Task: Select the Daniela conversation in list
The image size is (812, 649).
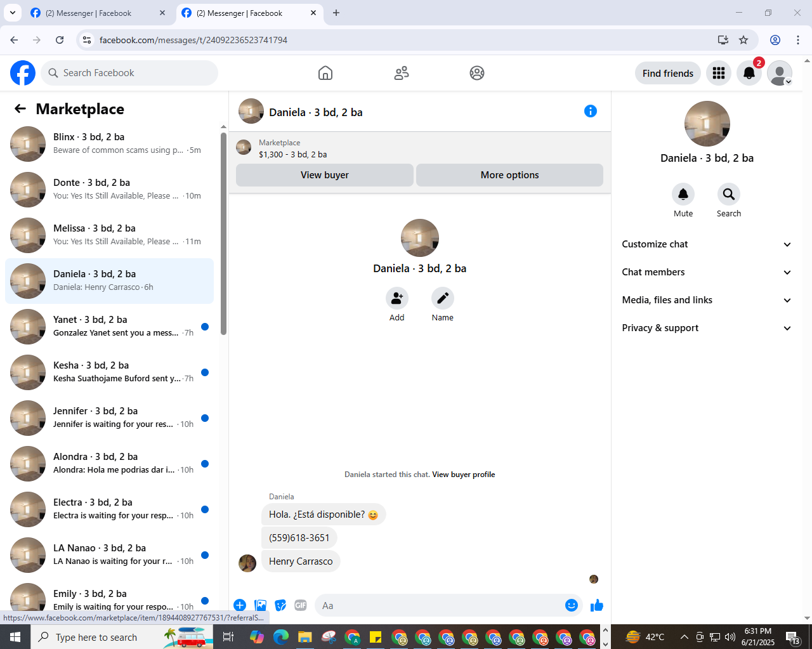Action: click(x=109, y=281)
